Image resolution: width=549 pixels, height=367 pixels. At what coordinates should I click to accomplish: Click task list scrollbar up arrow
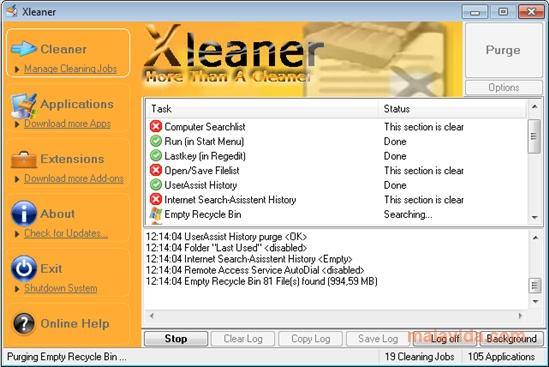[x=534, y=106]
